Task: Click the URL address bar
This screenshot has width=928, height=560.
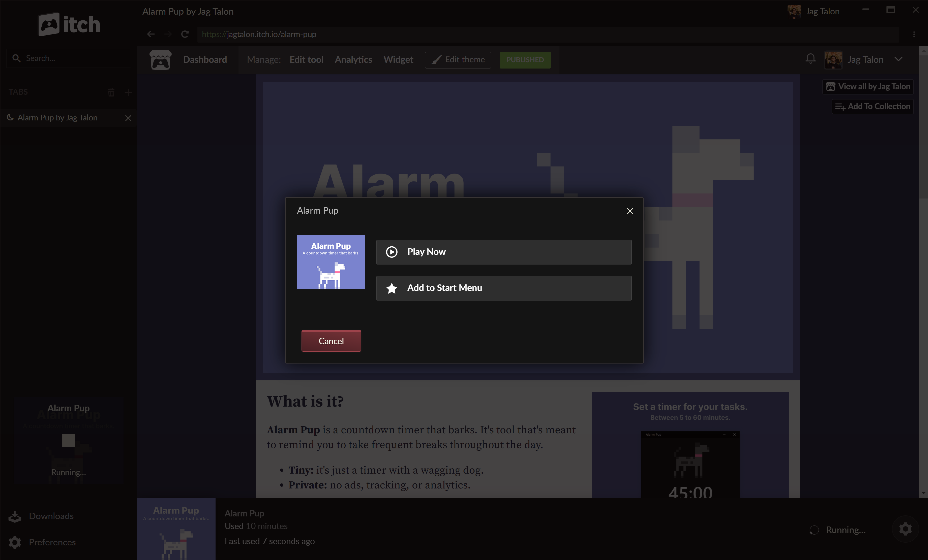Action: [x=548, y=34]
